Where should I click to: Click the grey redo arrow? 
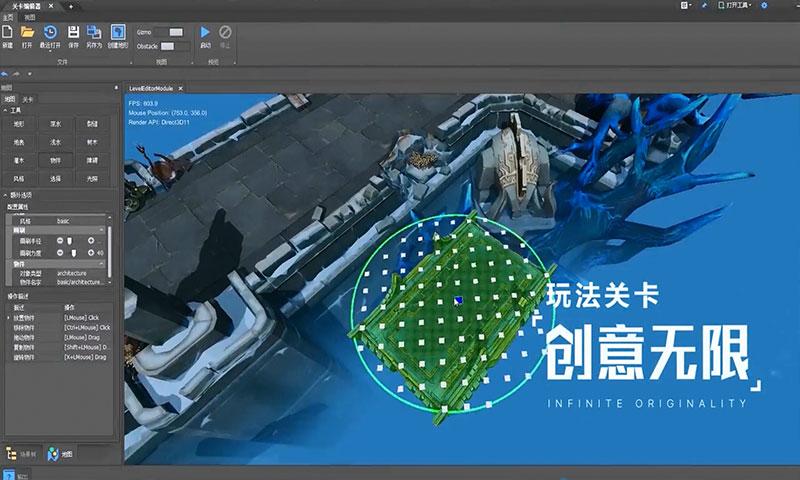click(x=16, y=74)
